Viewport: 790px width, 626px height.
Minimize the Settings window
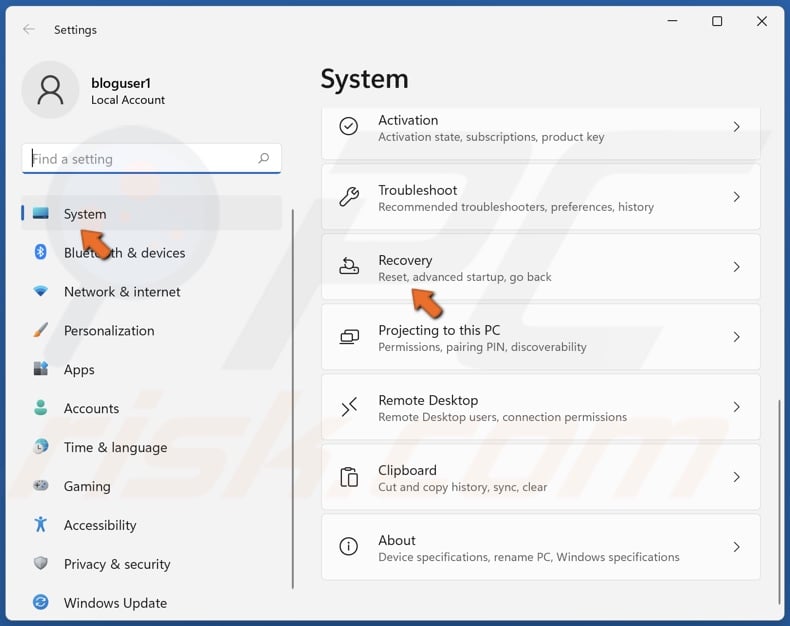673,21
